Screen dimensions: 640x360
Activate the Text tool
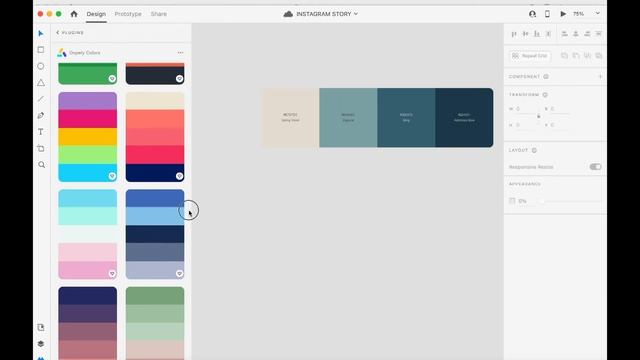tap(41, 132)
